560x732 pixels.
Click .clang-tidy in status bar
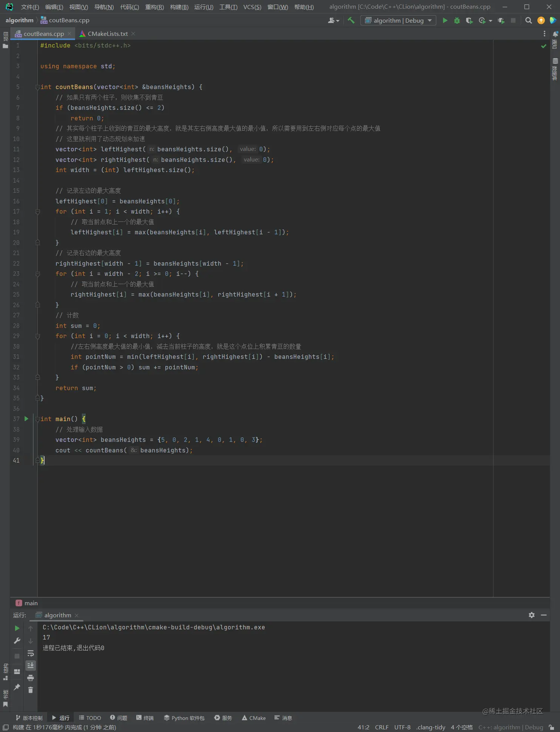[x=431, y=727]
